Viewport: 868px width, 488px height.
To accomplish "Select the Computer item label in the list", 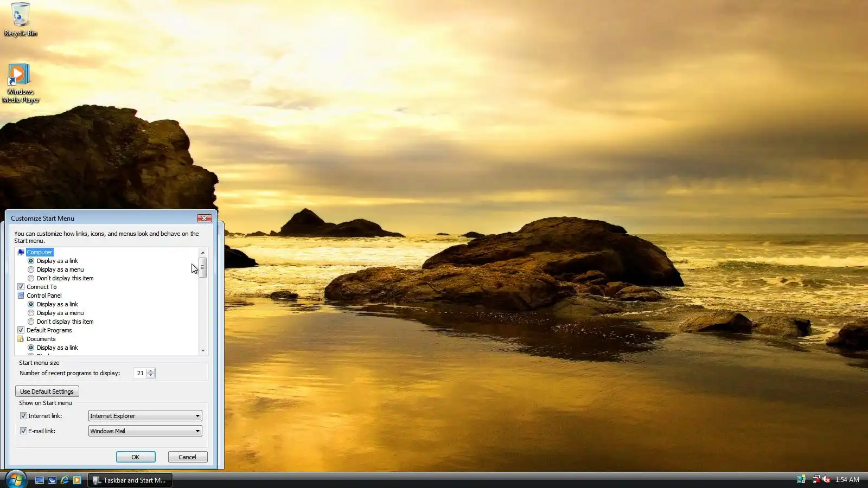I will tap(40, 252).
